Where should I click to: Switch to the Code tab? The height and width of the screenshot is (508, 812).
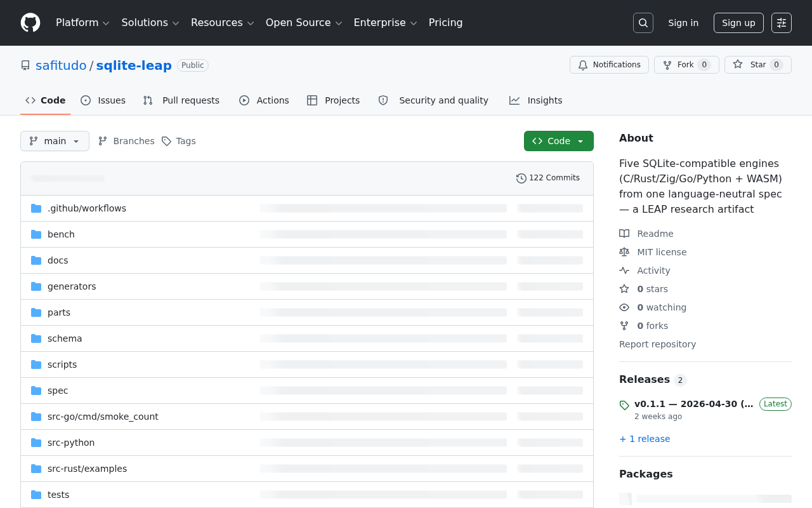coord(46,100)
